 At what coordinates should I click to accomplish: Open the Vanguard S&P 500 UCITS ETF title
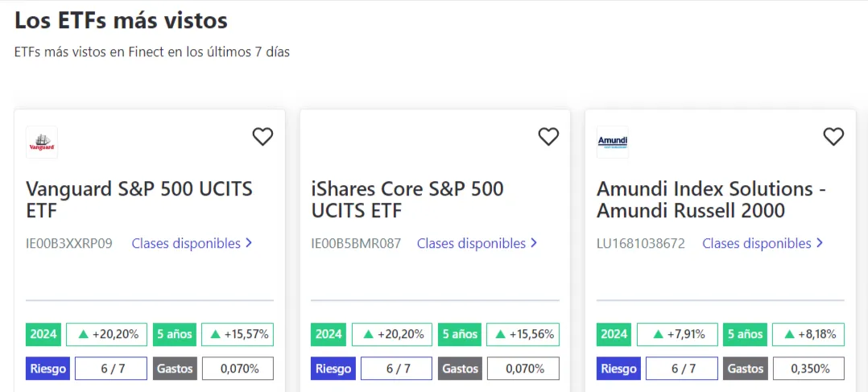click(139, 200)
